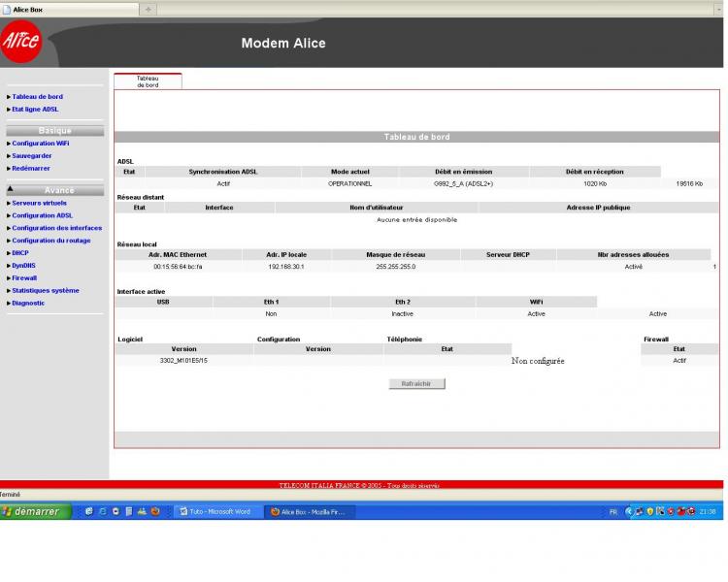Click the software version 3302_M101E5/15
The image size is (728, 582).
pos(183,361)
